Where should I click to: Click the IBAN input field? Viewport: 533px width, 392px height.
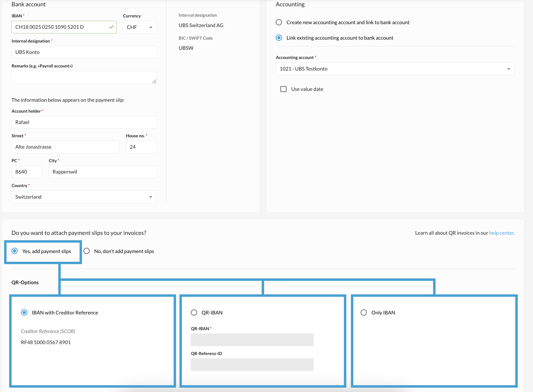point(60,27)
